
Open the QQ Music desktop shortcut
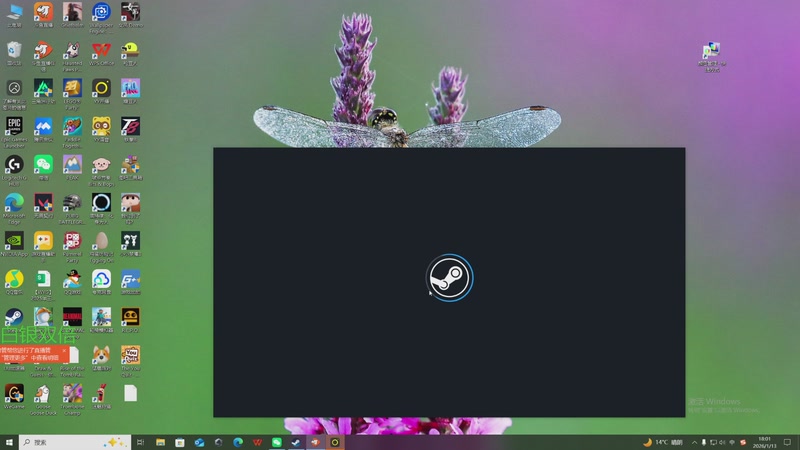pos(14,283)
